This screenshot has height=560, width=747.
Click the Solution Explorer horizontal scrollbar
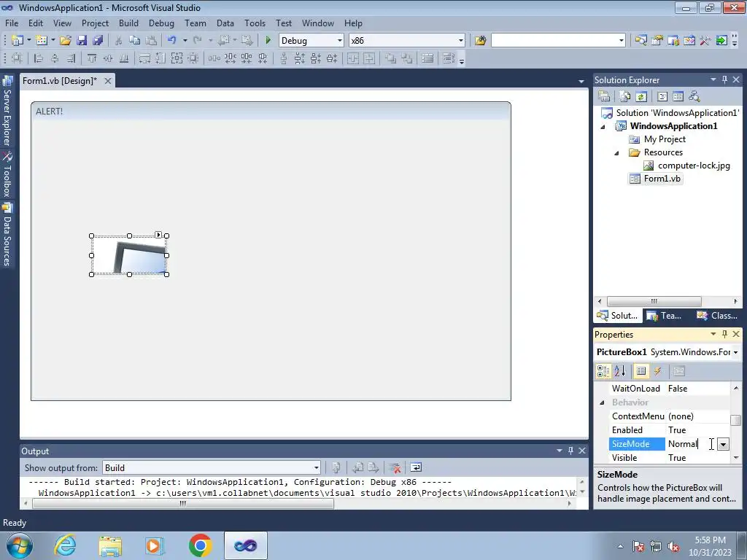click(x=654, y=301)
